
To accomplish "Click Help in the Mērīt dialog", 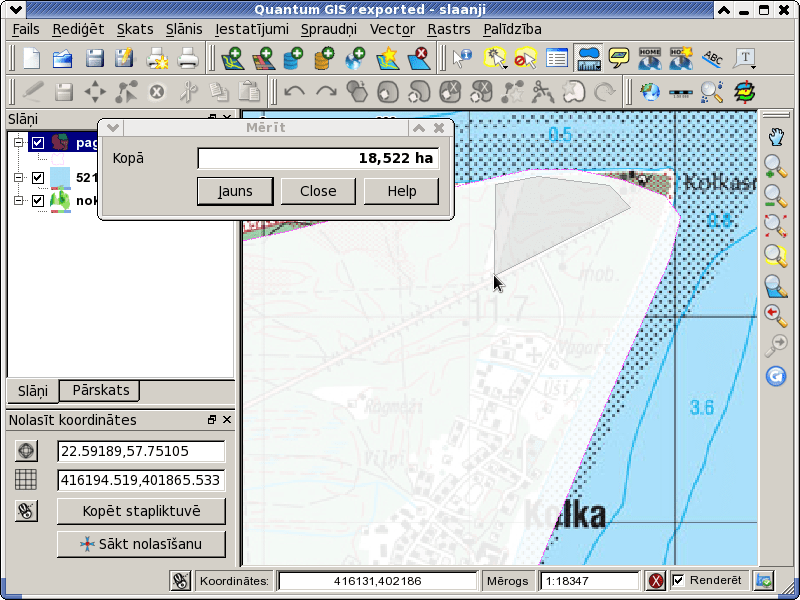I will [x=402, y=191].
